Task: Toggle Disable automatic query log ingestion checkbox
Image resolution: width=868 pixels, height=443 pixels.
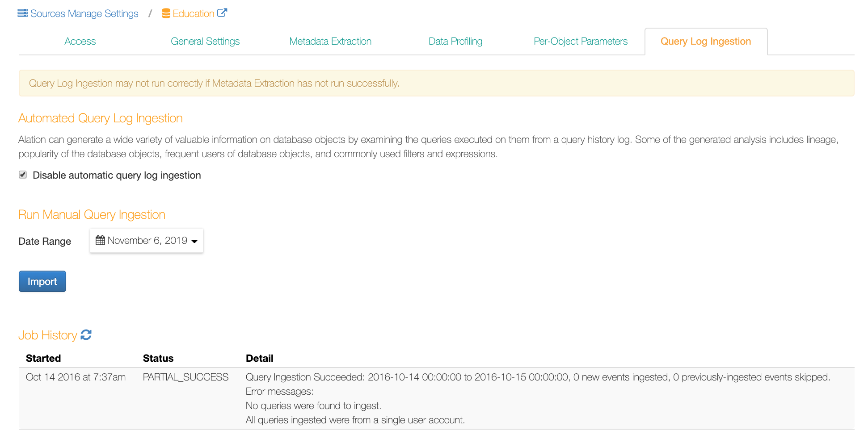Action: point(23,175)
